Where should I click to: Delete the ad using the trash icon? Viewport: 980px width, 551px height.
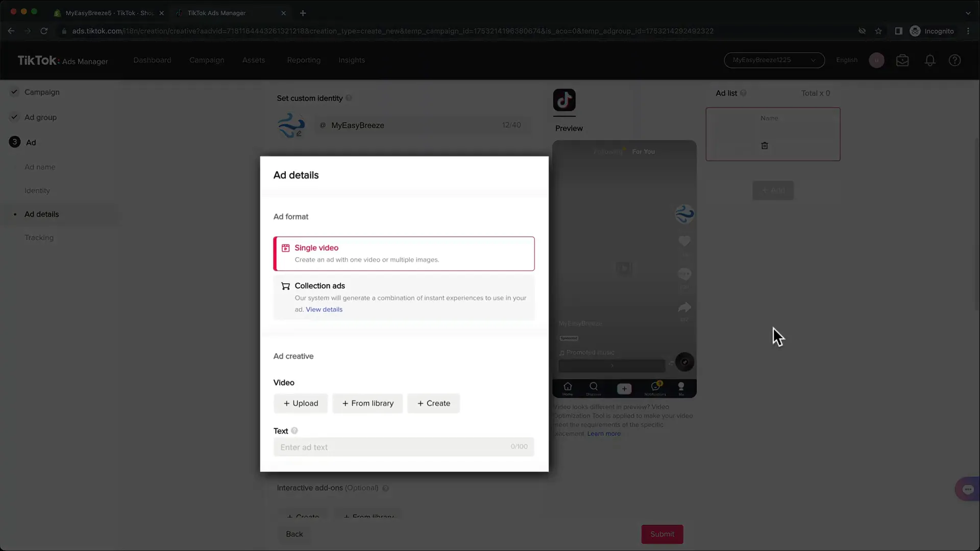(764, 145)
